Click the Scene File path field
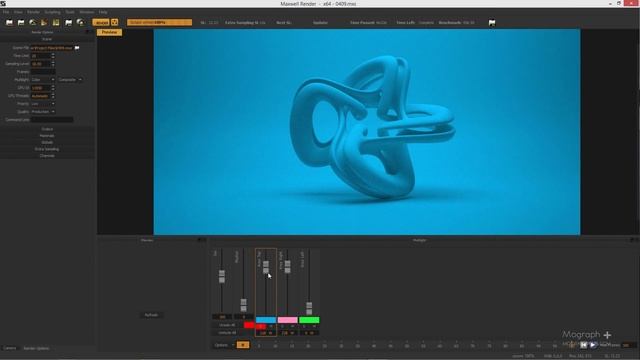Image resolution: width=640 pixels, height=360 pixels. click(x=52, y=48)
